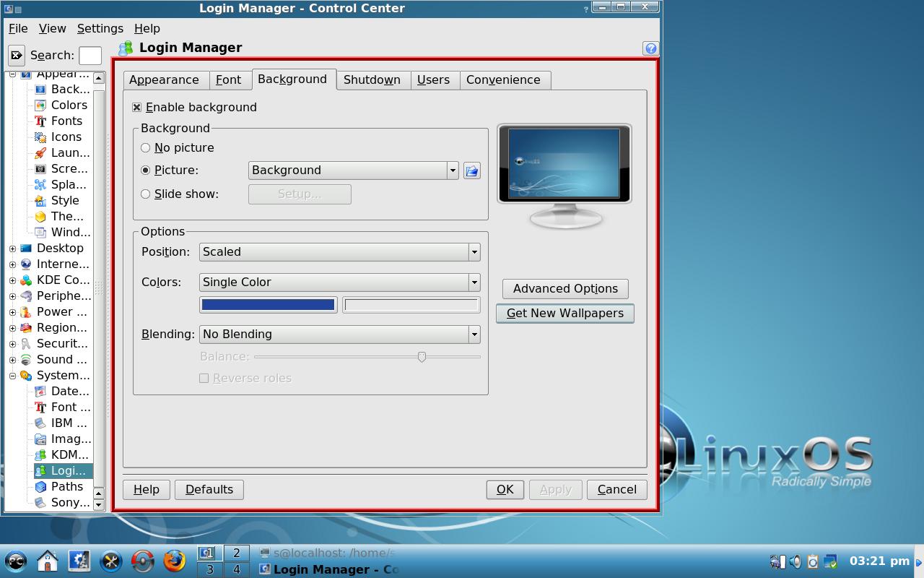Collapse the System... tree category

pyautogui.click(x=12, y=376)
